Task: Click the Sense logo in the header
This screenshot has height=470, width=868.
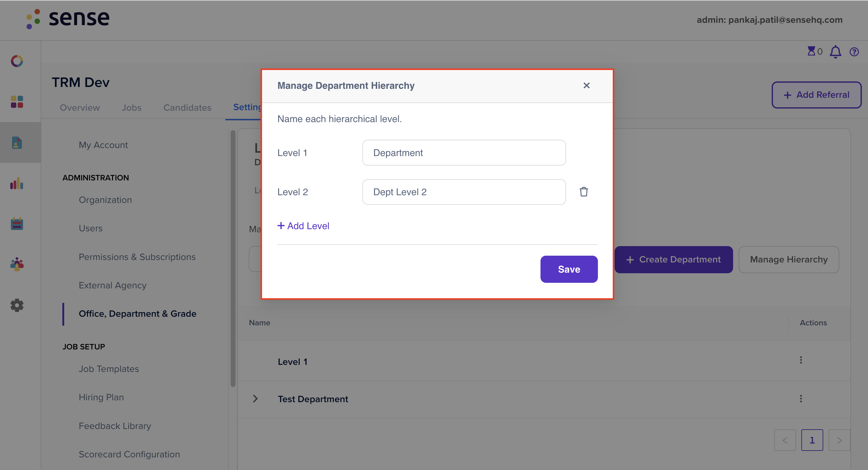Action: pos(68,19)
